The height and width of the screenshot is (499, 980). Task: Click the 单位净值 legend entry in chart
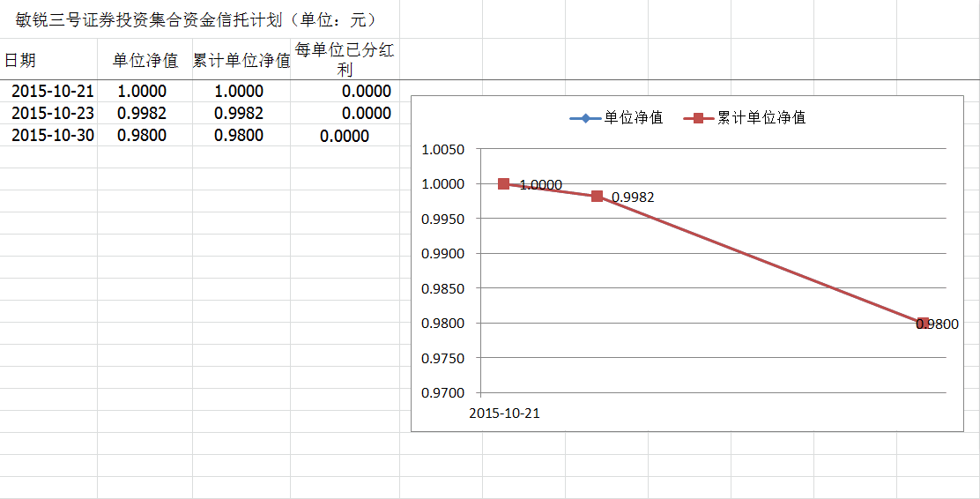point(616,118)
